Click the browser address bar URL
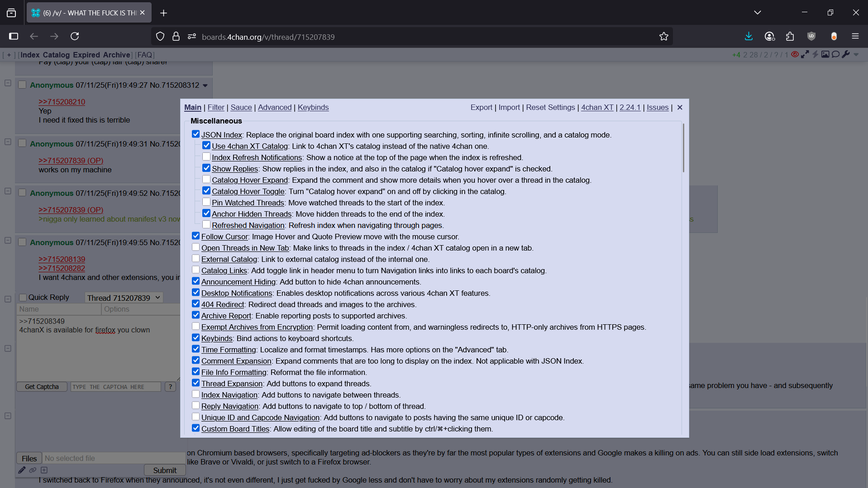This screenshot has width=868, height=488. 268,37
